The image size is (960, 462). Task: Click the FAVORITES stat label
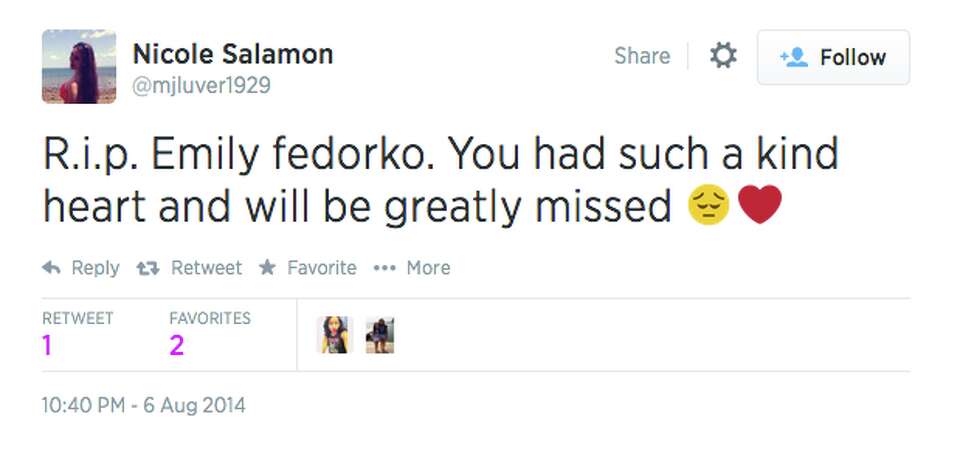coord(210,318)
